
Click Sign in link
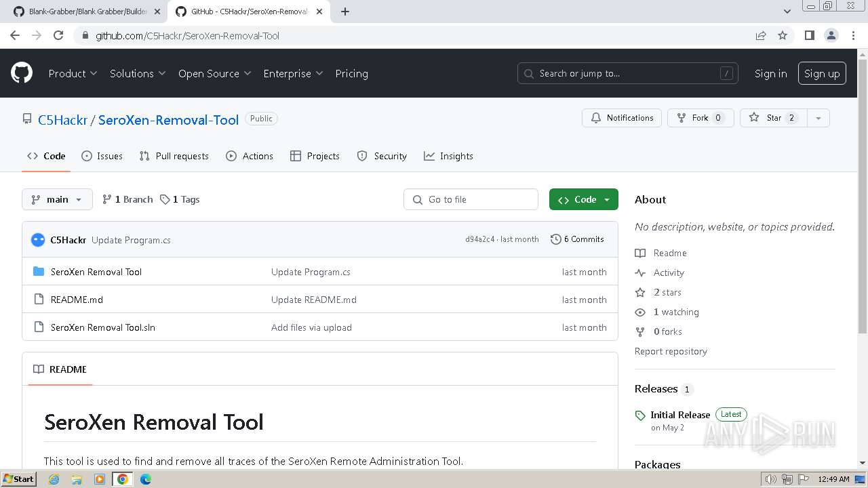click(x=771, y=73)
